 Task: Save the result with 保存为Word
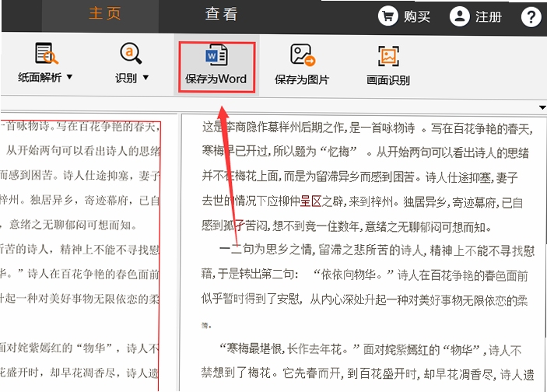tap(216, 67)
